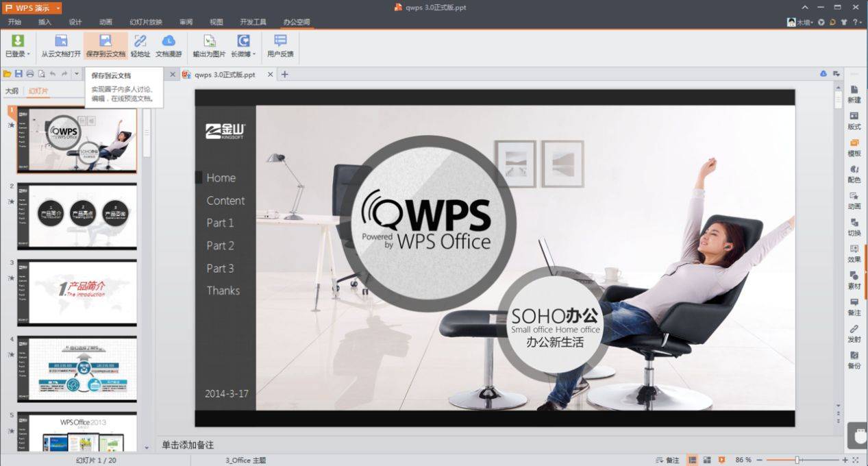The width and height of the screenshot is (868, 466).
Task: Select slide 5 WPS Office 2013 thumbnail
Action: click(x=77, y=432)
